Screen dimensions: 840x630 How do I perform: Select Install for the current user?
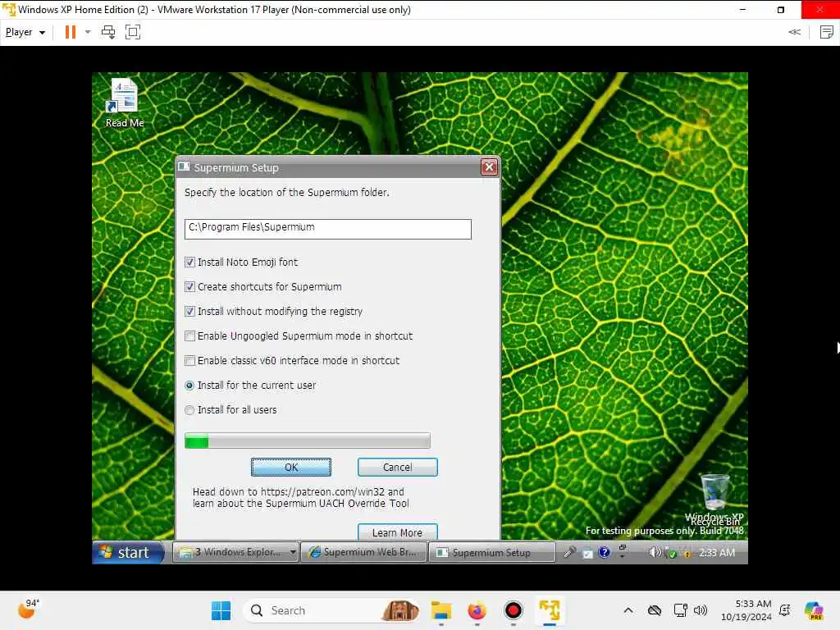coord(189,386)
